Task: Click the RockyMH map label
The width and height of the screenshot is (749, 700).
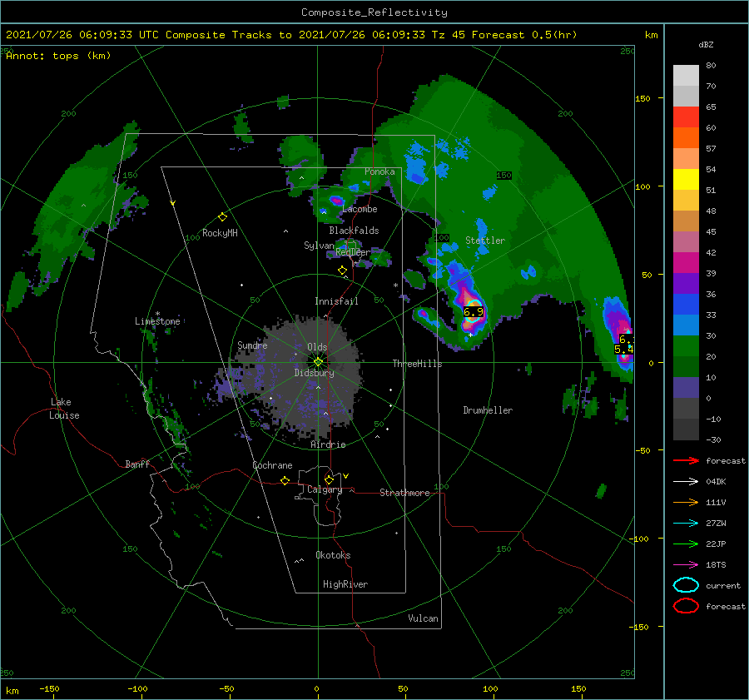Action: tap(220, 233)
